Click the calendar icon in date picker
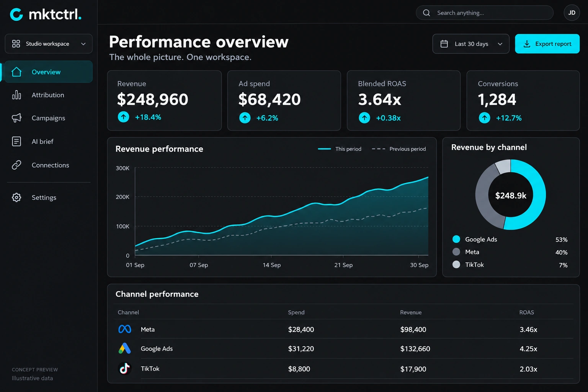Viewport: 588px width, 392px height. 444,44
